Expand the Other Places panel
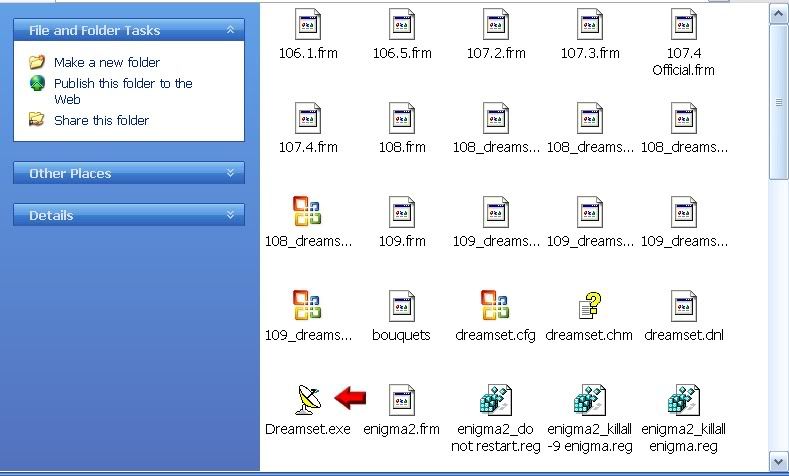The height and width of the screenshot is (476, 789). tap(230, 173)
